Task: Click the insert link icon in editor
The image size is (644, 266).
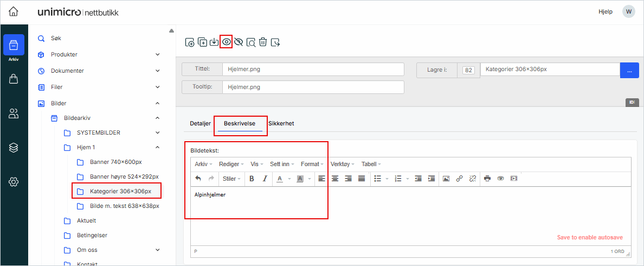Action: click(x=459, y=179)
